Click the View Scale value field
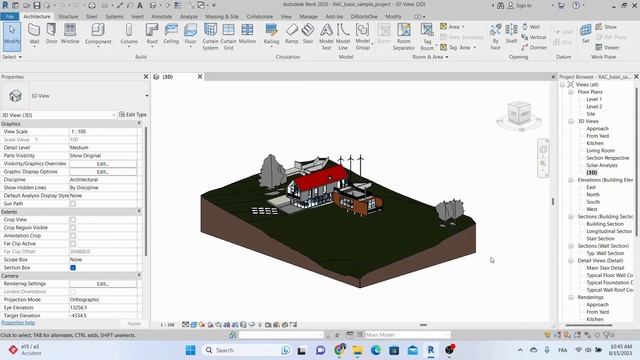Image resolution: width=640 pixels, height=360 pixels. pos(103,131)
